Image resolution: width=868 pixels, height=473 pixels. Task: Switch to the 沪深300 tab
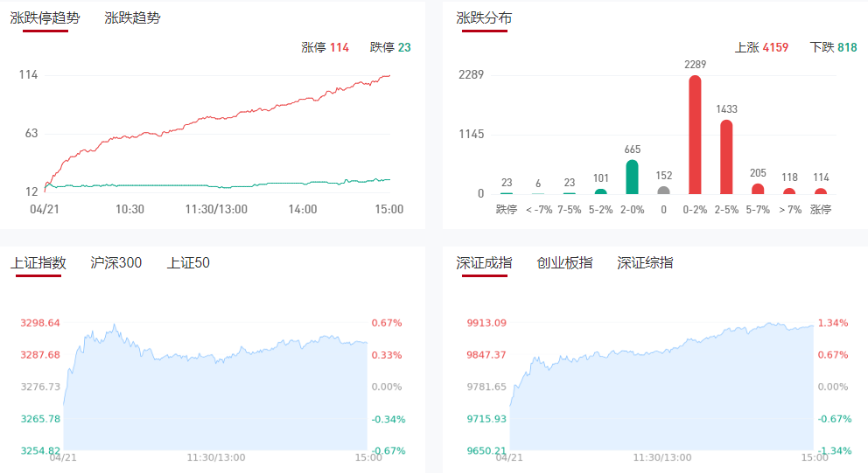(115, 262)
